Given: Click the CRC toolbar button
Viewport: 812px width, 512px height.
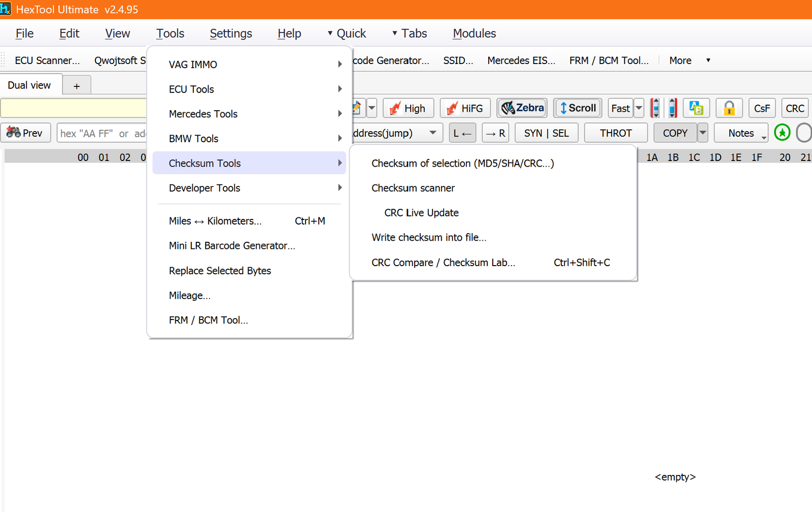Looking at the screenshot, I should tap(795, 108).
